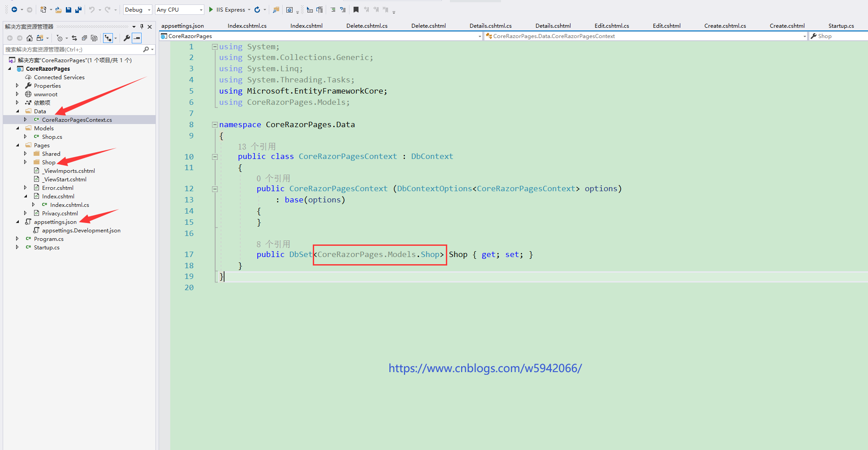This screenshot has height=450, width=868.
Task: Open Properties wrench icon in Solution Explorer
Action: pos(127,38)
